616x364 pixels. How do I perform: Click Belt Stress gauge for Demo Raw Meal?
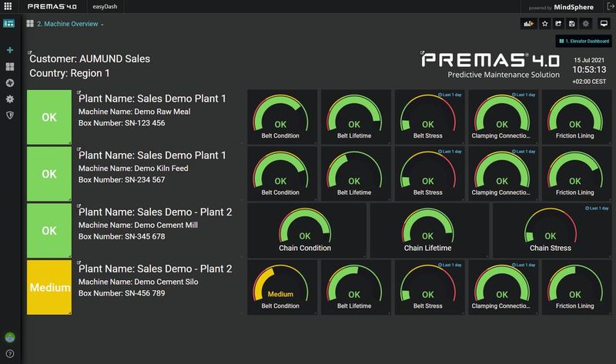[430, 117]
